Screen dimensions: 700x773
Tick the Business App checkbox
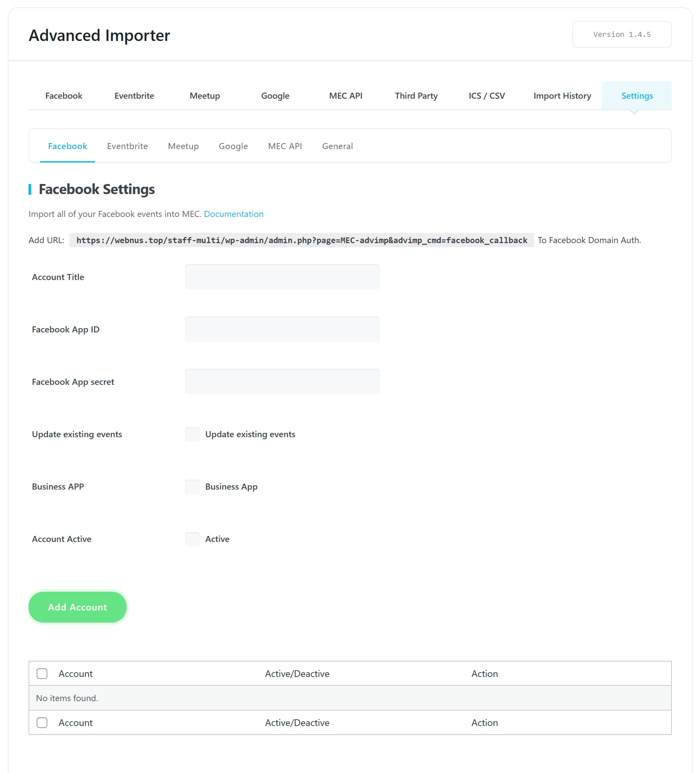click(x=192, y=487)
